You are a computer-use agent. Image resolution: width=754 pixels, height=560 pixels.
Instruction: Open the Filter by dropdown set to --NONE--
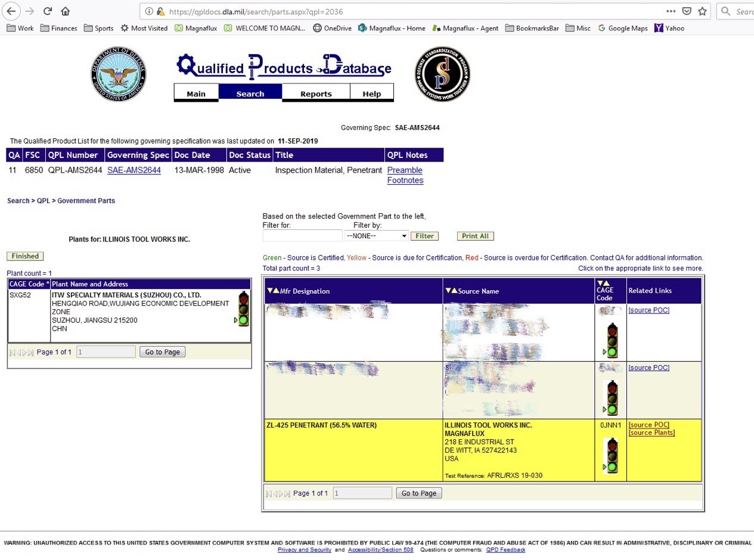click(x=376, y=236)
